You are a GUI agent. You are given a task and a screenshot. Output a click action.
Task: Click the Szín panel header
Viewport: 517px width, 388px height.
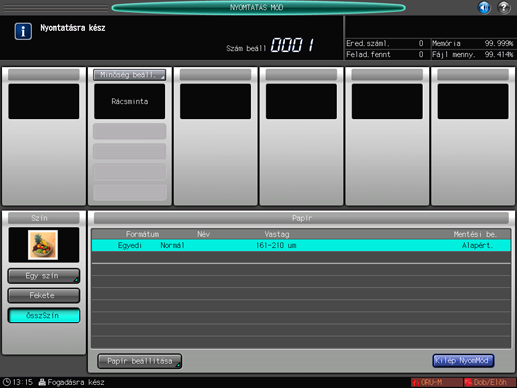(44, 218)
